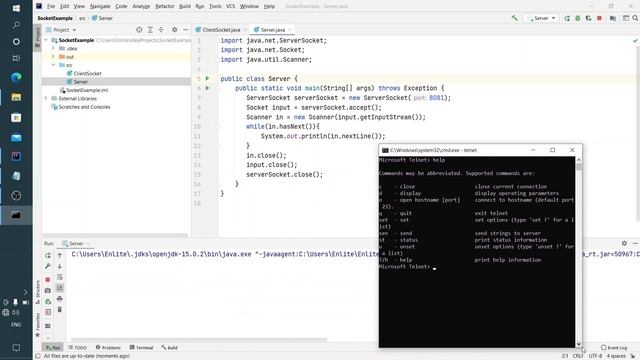The height and width of the screenshot is (360, 640).
Task: Open the VCS menu
Action: tap(231, 6)
